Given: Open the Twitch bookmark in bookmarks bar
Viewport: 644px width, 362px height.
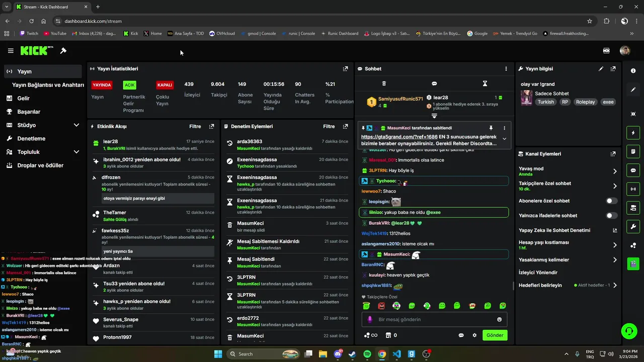Looking at the screenshot, I should 29,34.
